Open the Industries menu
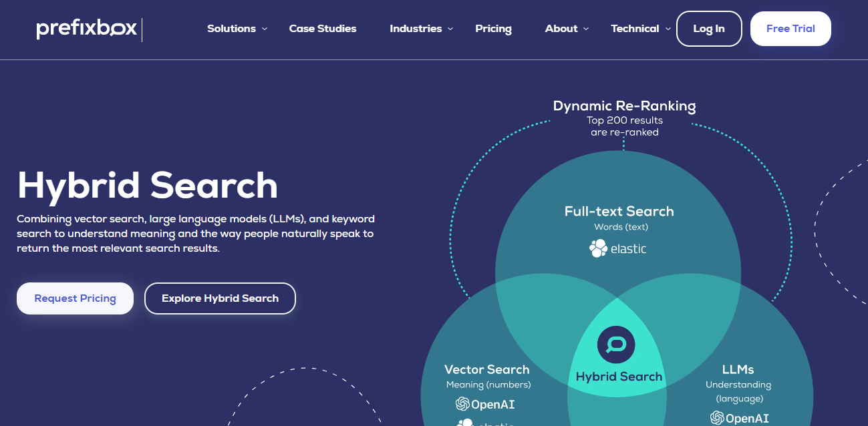The height and width of the screenshot is (426, 868). (416, 29)
